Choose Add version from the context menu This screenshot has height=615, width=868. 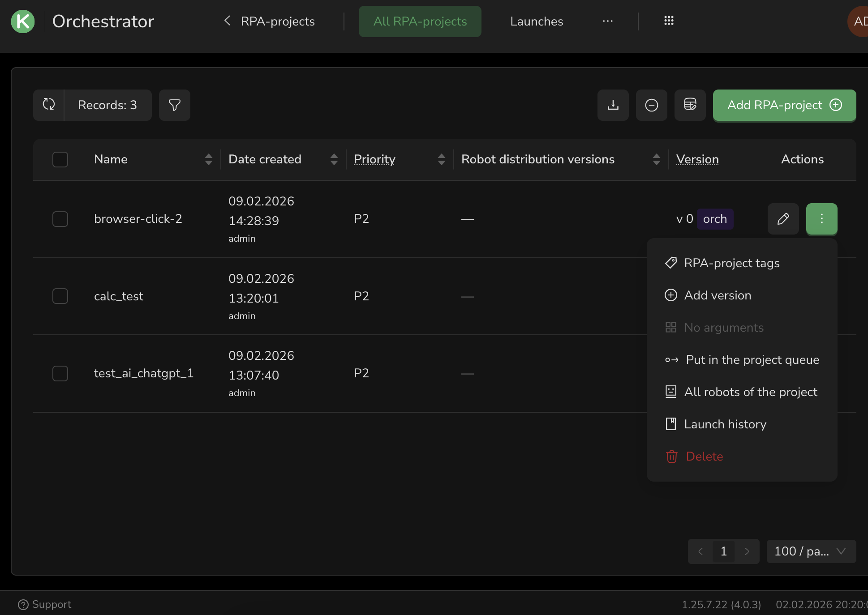718,295
